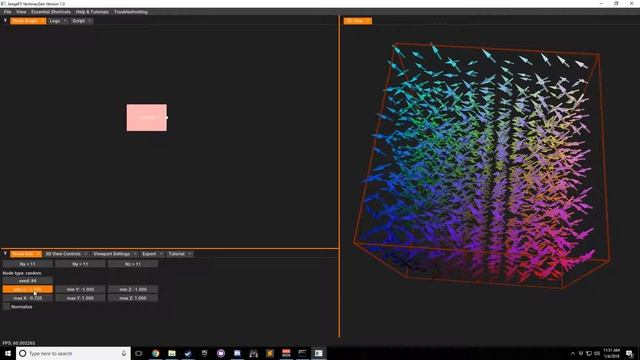This screenshot has width=640, height=360.
Task: Enable the Normalize checkbox
Action: 6,307
